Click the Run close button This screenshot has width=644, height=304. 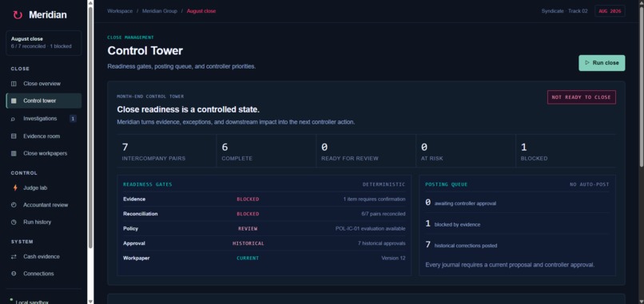coord(602,63)
